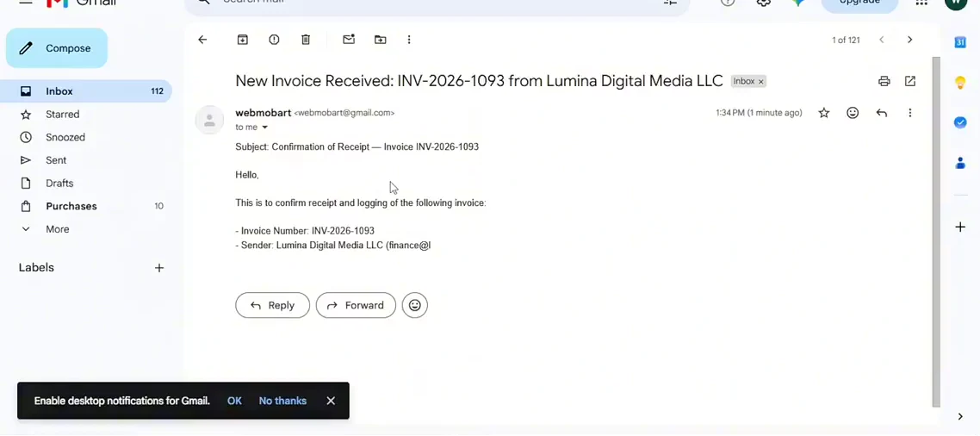This screenshot has width=980, height=436.
Task: Open Google Keep side panel icon
Action: pos(961,83)
